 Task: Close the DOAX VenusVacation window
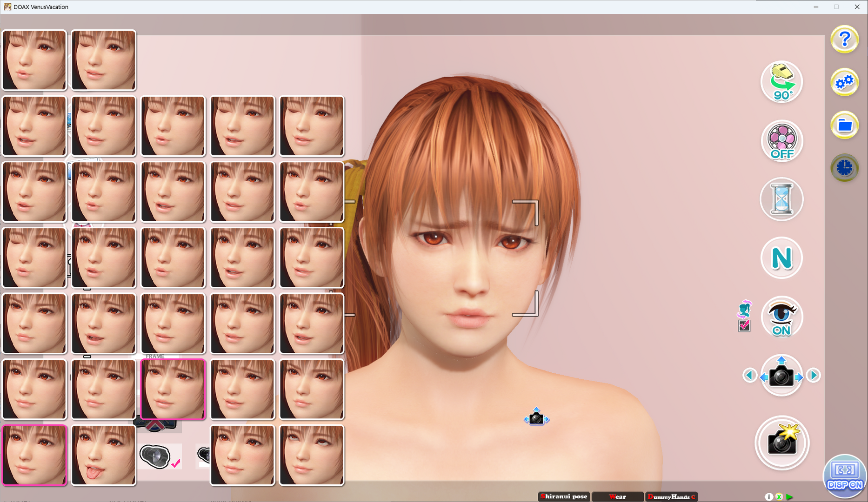(857, 7)
